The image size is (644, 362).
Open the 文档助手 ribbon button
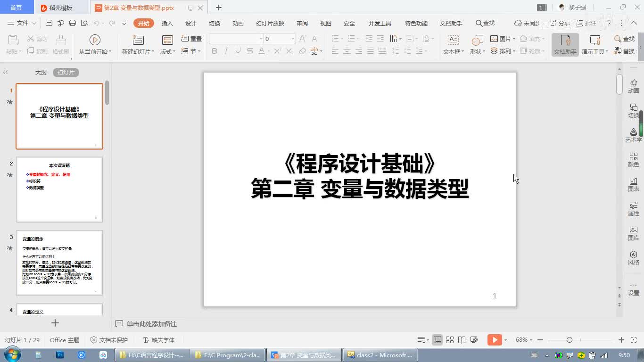[565, 45]
